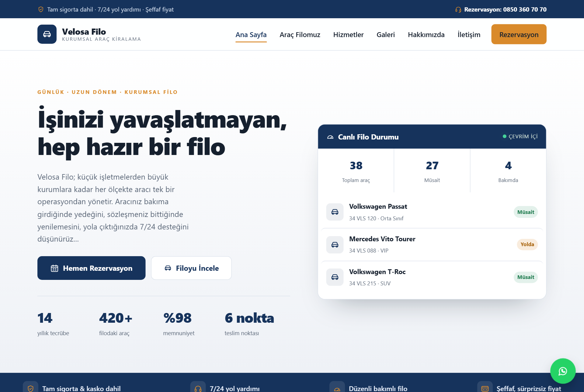Click the 38 Toplam araç stat
The height and width of the screenshot is (392, 584).
pos(356,171)
